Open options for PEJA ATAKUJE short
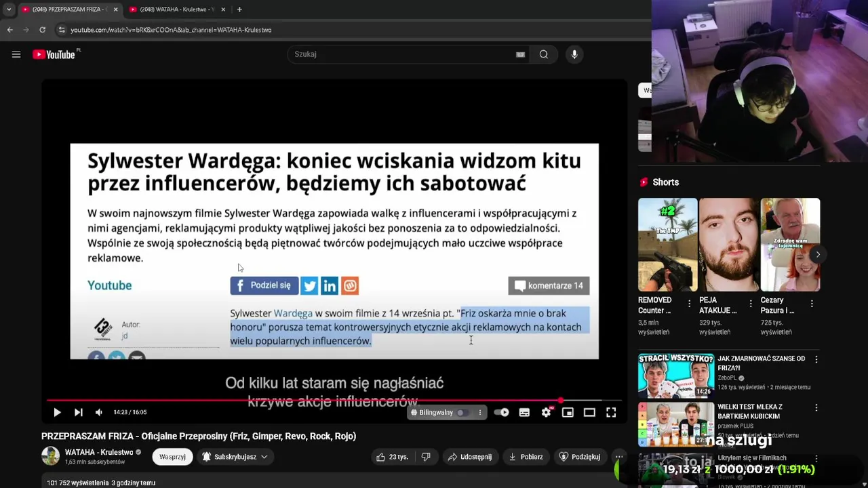This screenshot has width=868, height=488. pos(751,304)
